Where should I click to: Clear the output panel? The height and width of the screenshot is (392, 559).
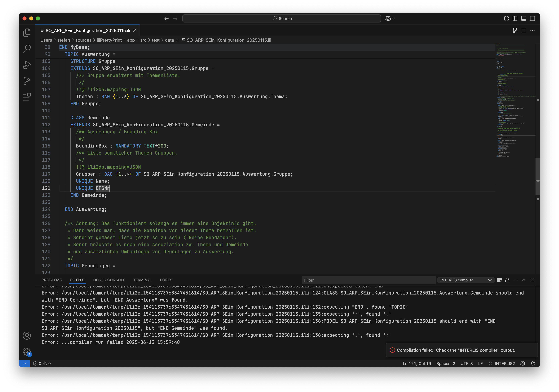click(x=499, y=280)
